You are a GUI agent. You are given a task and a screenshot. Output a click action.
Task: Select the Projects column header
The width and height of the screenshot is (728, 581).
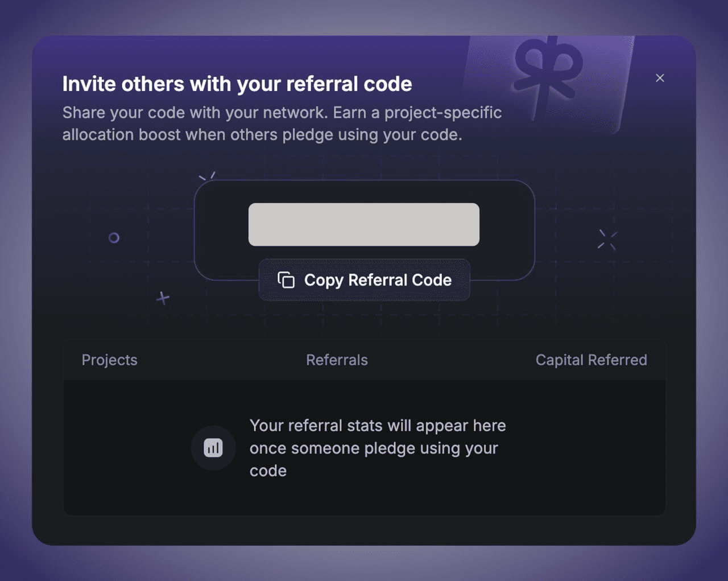[109, 360]
